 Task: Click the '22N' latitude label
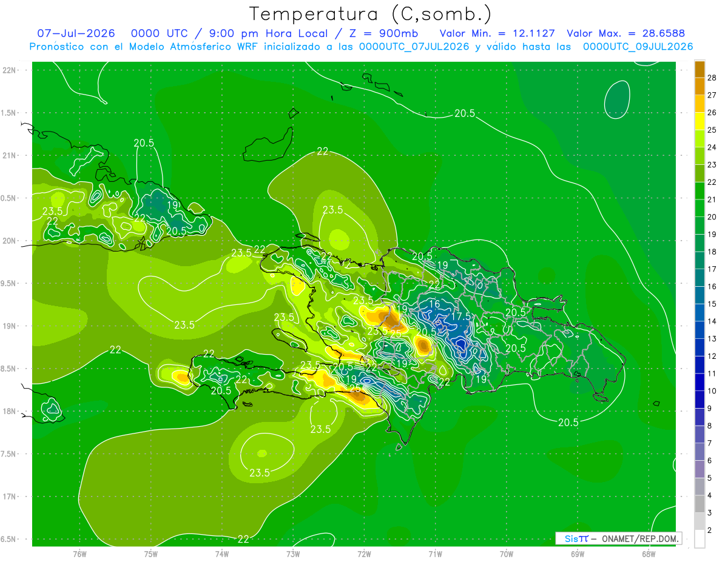[10, 70]
